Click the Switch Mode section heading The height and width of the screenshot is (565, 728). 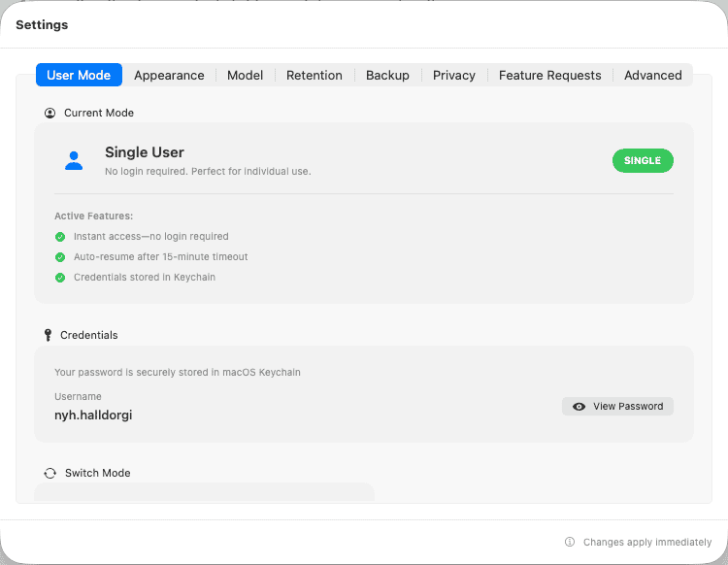click(97, 473)
